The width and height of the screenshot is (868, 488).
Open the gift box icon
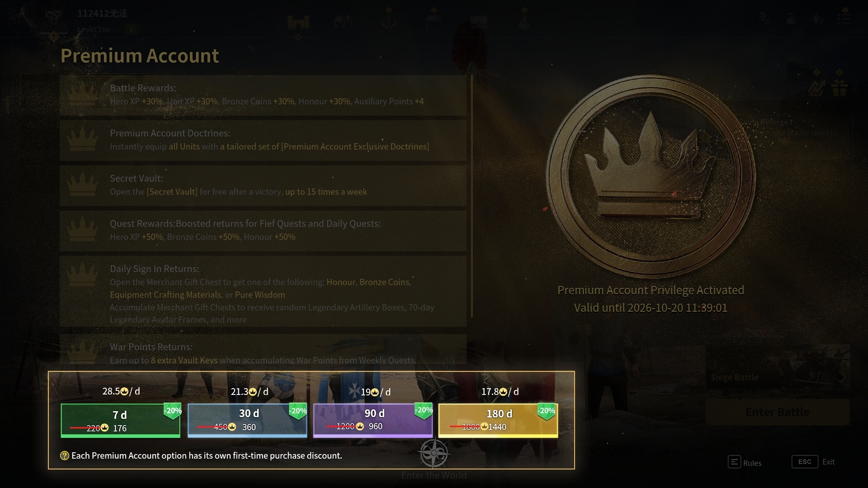click(x=840, y=87)
